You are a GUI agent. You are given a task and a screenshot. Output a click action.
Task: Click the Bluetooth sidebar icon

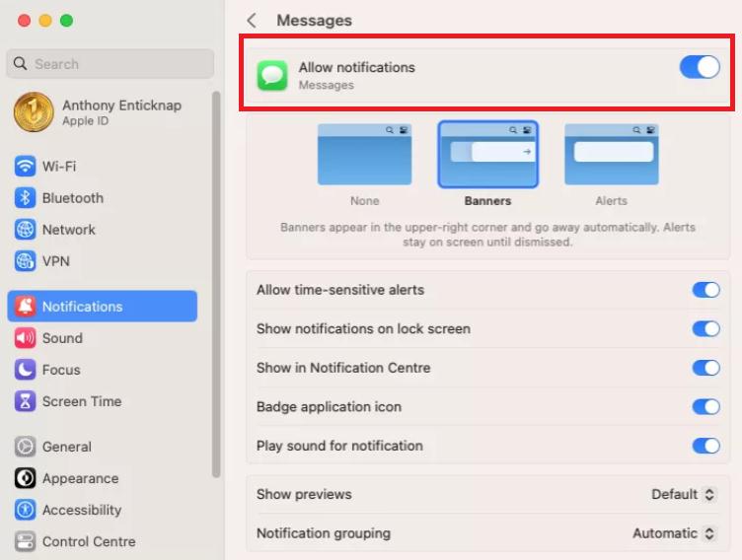coord(25,198)
